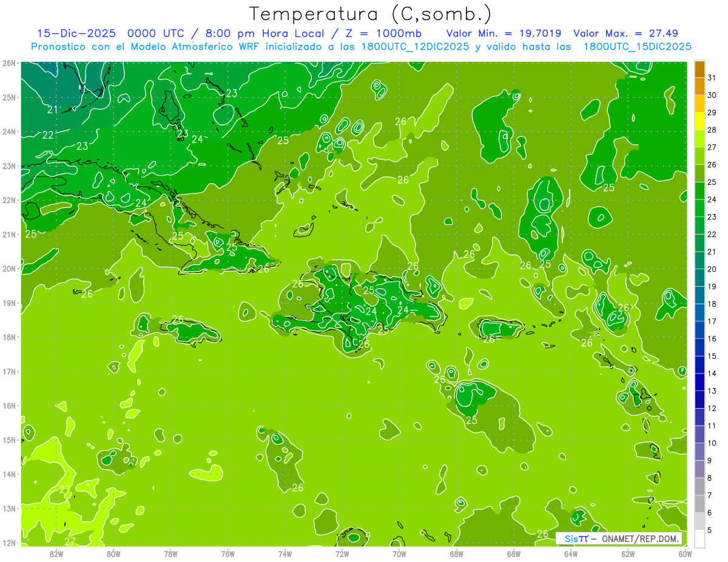Click the '21' contour label on the map
This screenshot has height=562, width=728.
53,110
